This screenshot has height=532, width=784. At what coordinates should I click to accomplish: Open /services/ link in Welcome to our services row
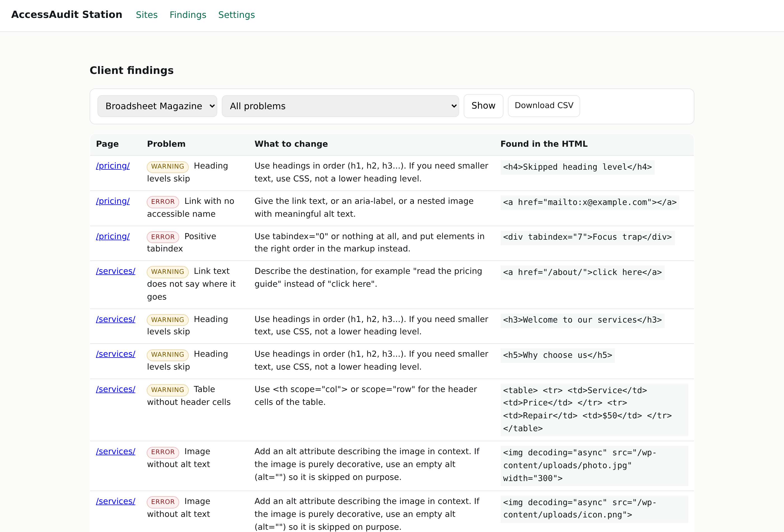tap(115, 319)
